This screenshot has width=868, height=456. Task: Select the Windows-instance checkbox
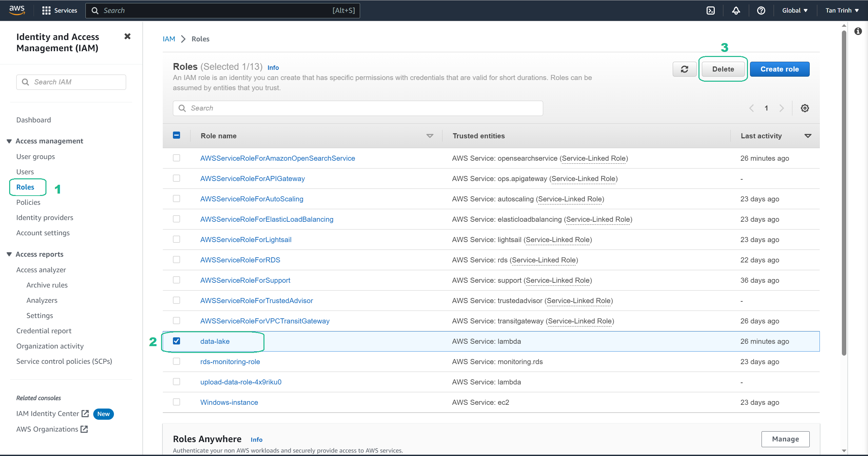tap(177, 402)
